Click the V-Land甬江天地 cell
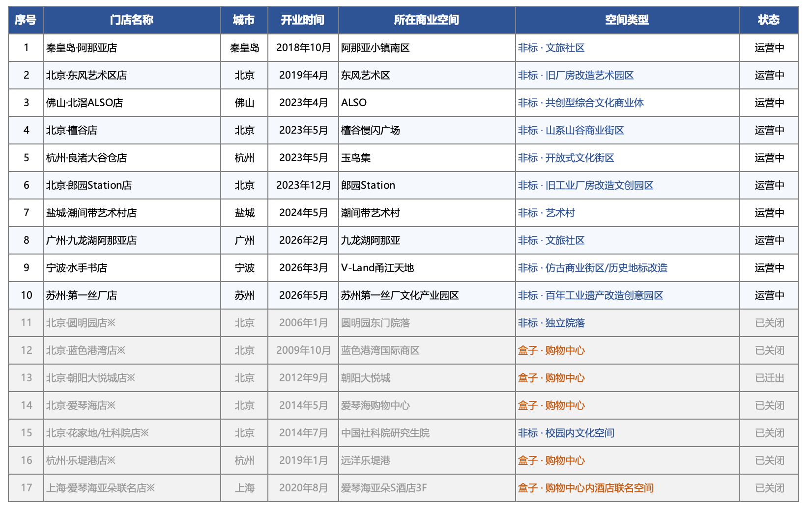Viewport: 812px width, 511px height. coord(427,268)
